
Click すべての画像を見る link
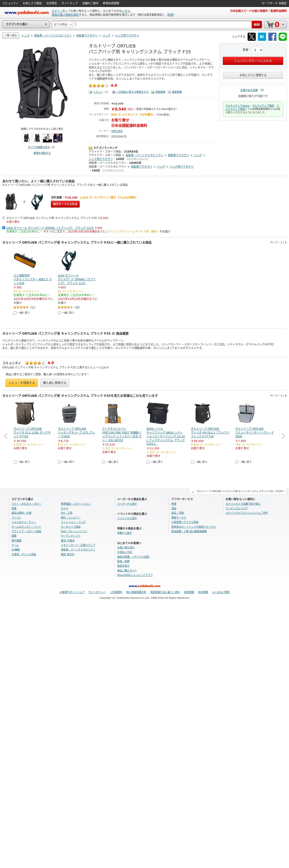tap(39, 147)
